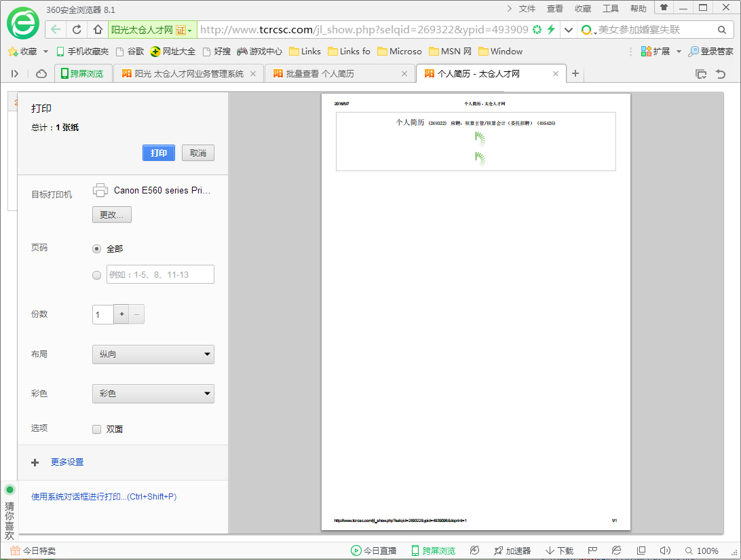Open the 彩色 color mode dropdown
This screenshot has width=741, height=560.
click(x=153, y=394)
